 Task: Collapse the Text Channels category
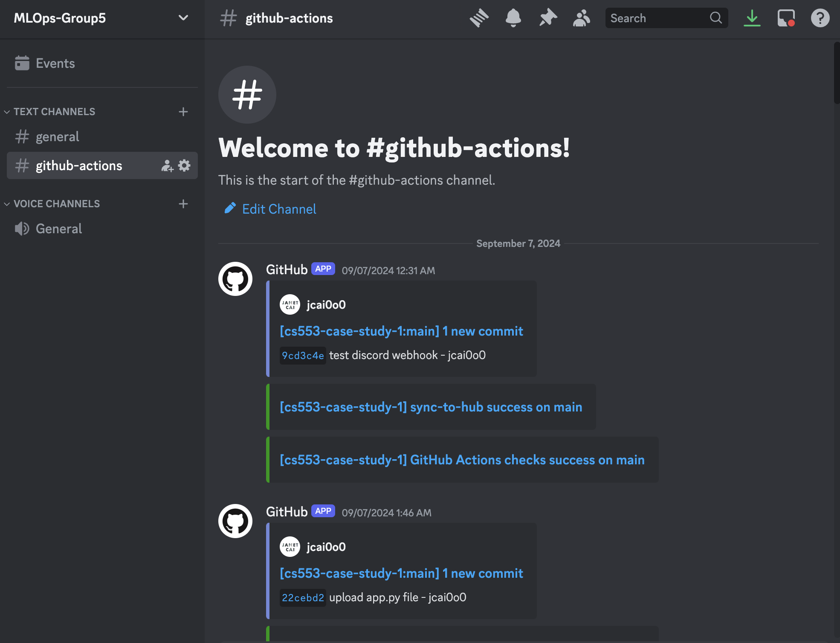pos(54,112)
